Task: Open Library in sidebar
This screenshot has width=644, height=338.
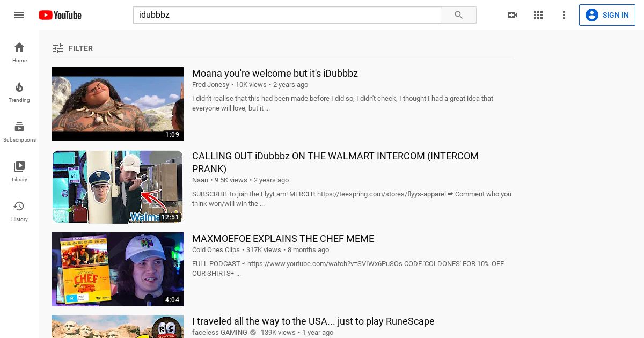Action: coord(19,171)
